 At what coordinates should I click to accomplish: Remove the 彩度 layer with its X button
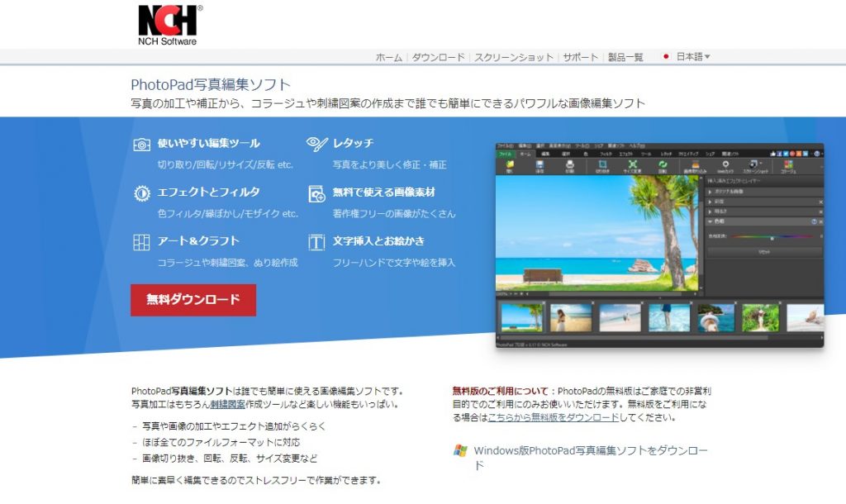[820, 202]
